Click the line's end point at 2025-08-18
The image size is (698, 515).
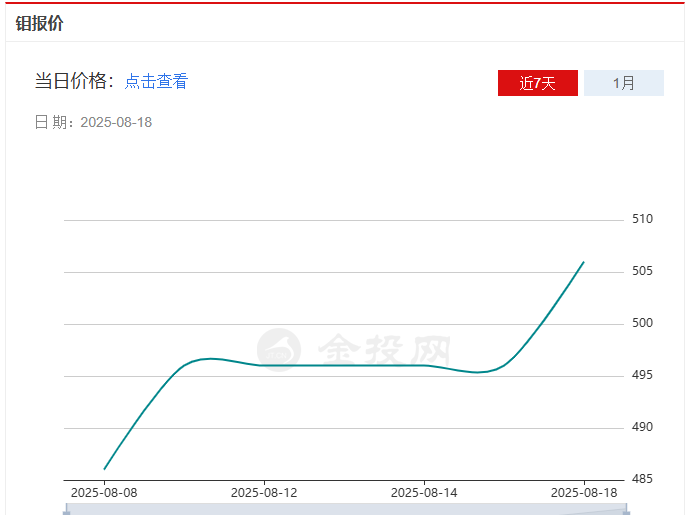pos(584,262)
